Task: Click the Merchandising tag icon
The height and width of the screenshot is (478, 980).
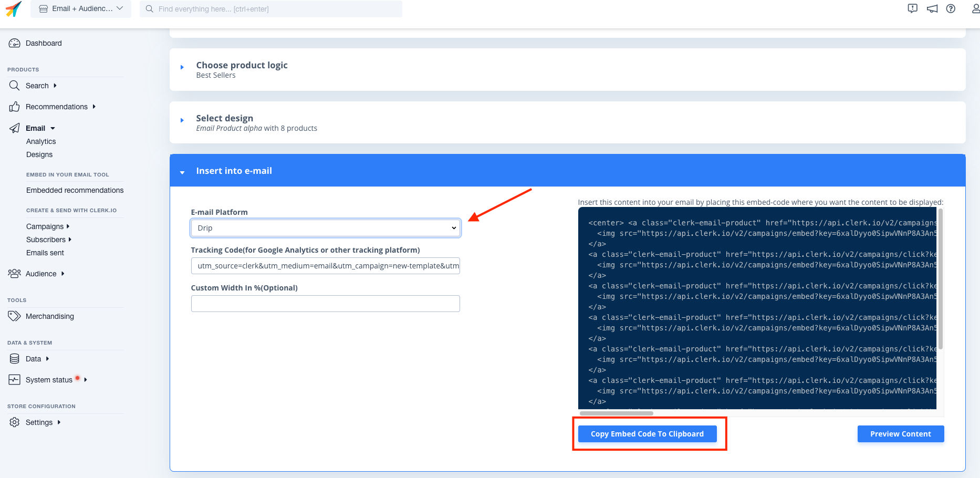Action: (x=14, y=316)
